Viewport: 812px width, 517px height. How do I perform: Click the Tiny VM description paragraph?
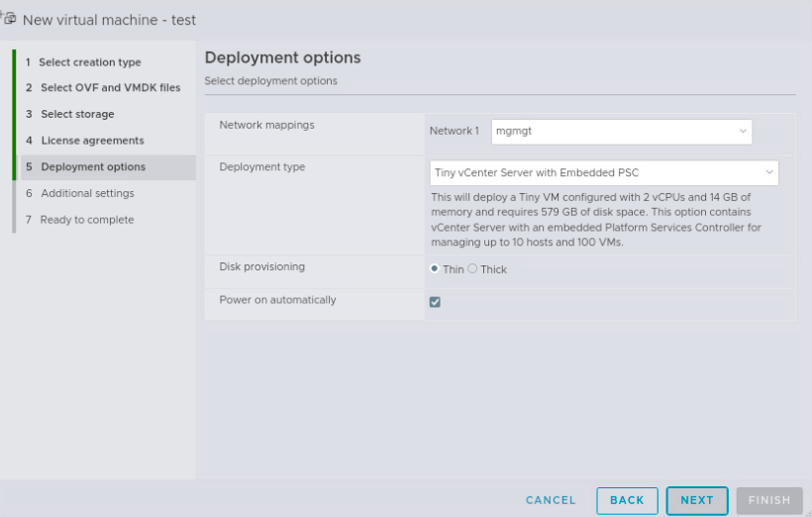click(x=595, y=220)
